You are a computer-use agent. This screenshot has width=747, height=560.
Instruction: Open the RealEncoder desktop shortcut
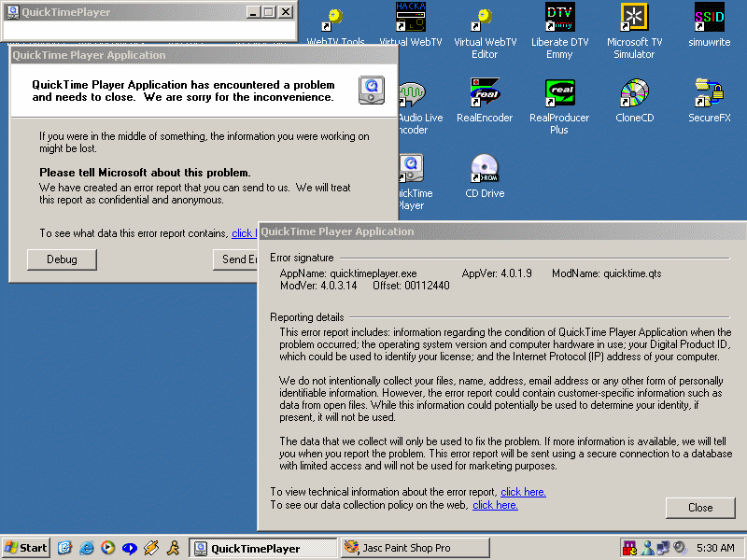(485, 95)
